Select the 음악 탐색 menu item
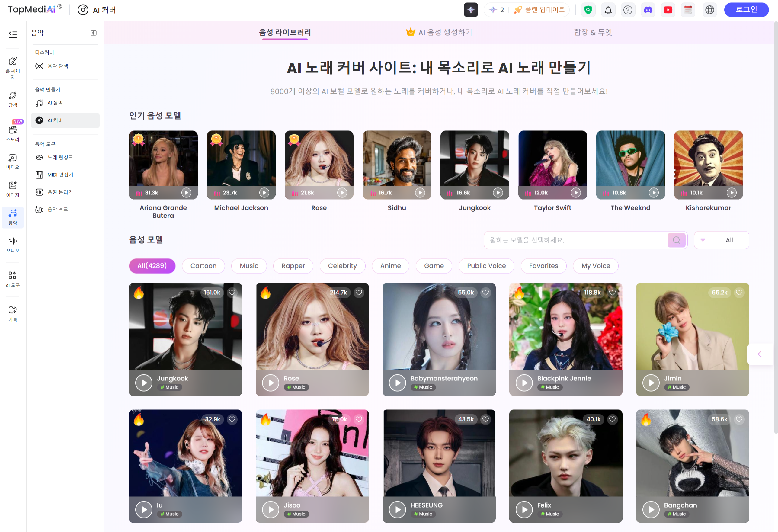The image size is (778, 532). (65, 66)
